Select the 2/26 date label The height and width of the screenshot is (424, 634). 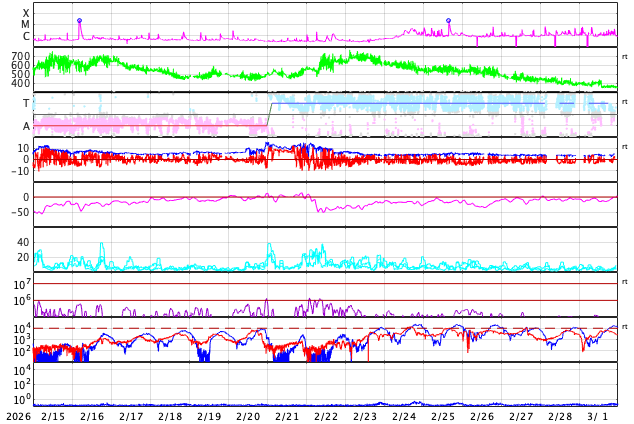[x=482, y=416]
